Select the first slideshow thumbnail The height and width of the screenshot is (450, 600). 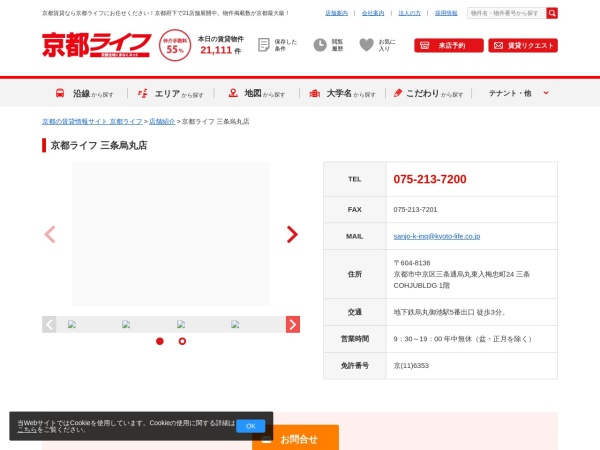[72, 324]
